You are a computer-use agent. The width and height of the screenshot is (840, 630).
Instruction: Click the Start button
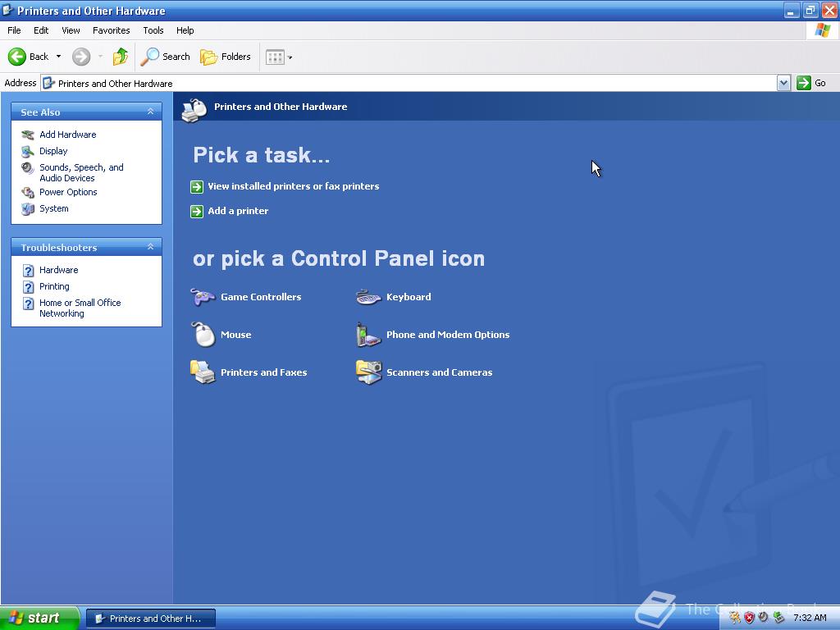click(x=39, y=619)
